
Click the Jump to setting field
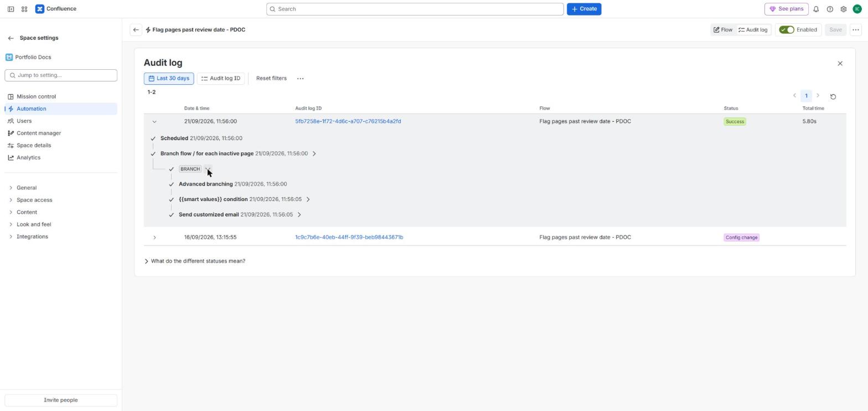[x=61, y=75]
